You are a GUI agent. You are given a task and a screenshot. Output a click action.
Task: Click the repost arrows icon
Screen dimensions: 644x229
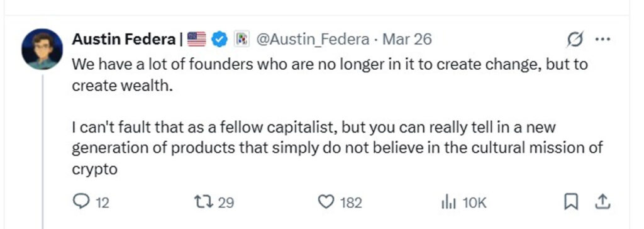click(206, 202)
